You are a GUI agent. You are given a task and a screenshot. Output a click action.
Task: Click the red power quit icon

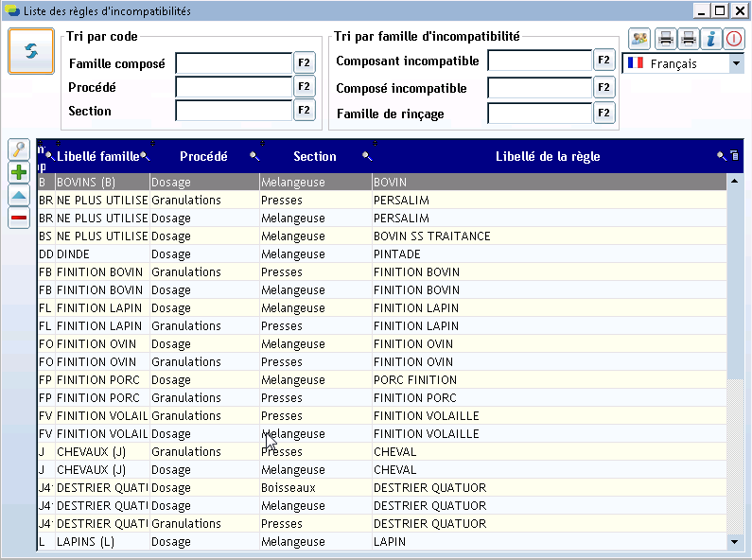pos(734,39)
